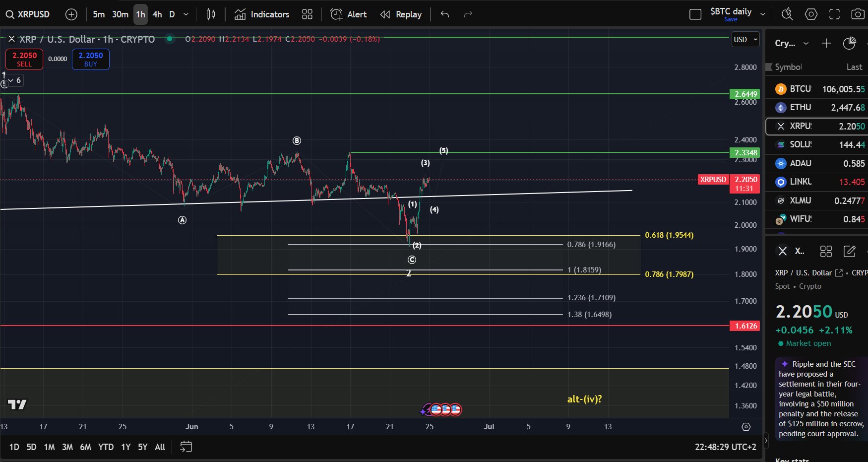The image size is (868, 462).
Task: Select the 1D date range
Action: coord(14,447)
